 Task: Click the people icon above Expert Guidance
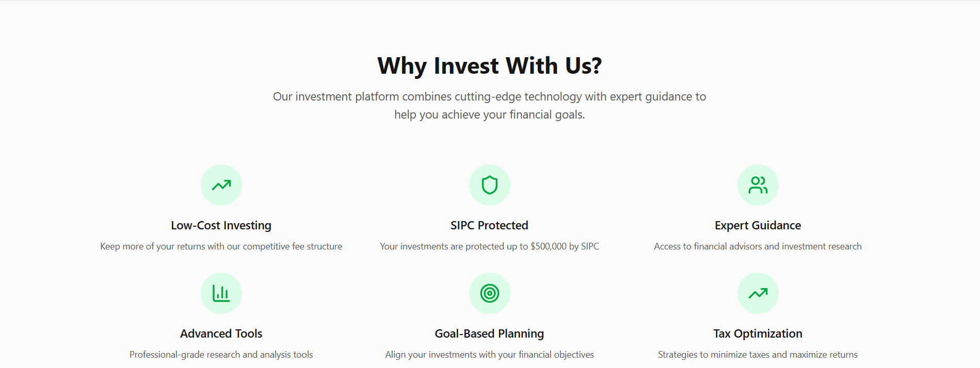pos(758,185)
